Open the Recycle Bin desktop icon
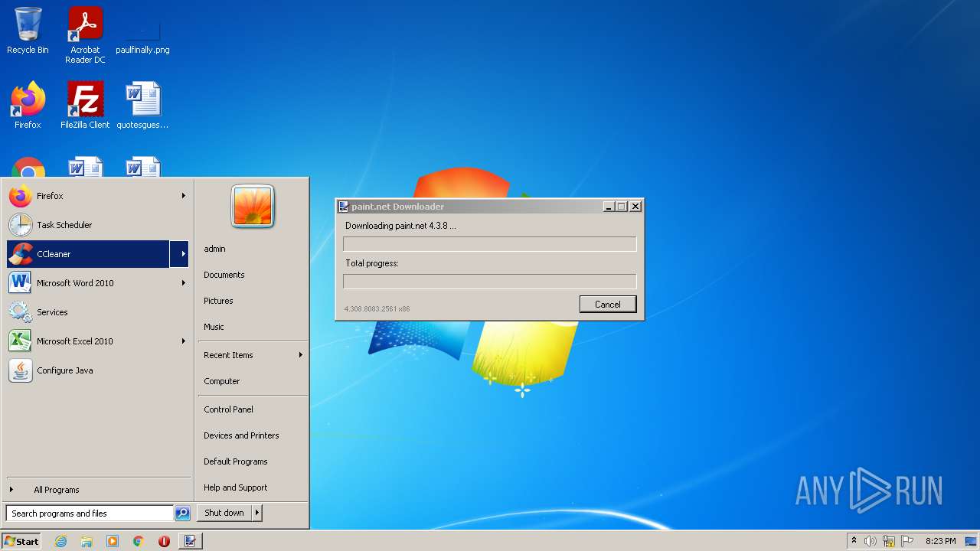This screenshot has height=551, width=980. (28, 31)
